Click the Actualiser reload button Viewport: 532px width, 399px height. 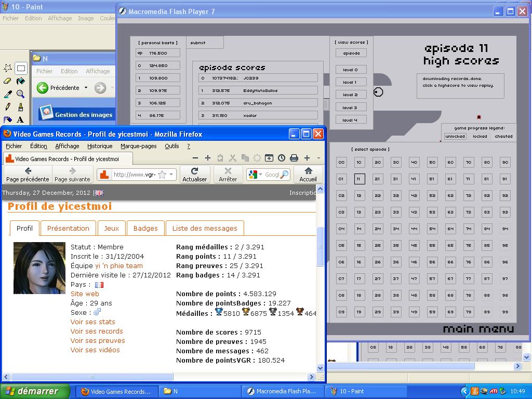pyautogui.click(x=195, y=174)
